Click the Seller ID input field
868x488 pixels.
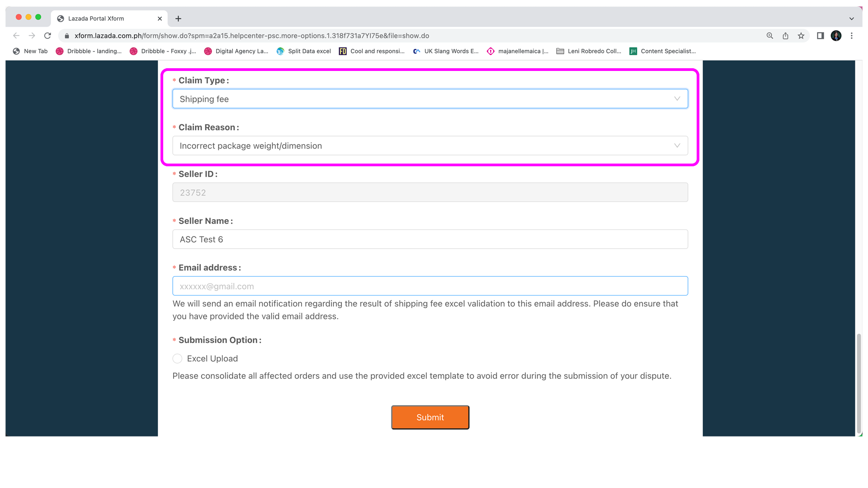[430, 192]
